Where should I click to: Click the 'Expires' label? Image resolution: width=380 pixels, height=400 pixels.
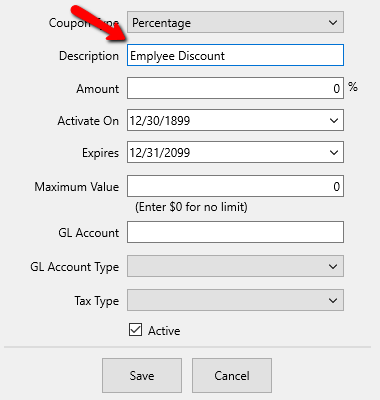coord(100,153)
